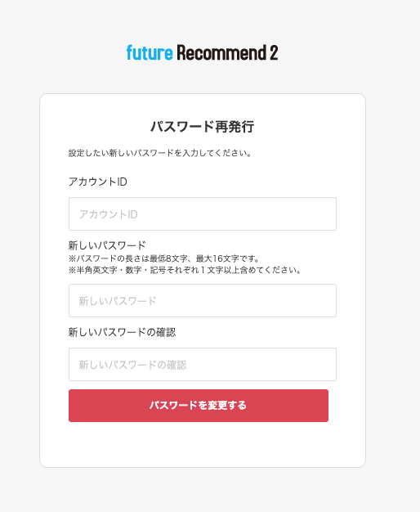
Task: Click the アカウントID label above the field
Action: [x=97, y=182]
